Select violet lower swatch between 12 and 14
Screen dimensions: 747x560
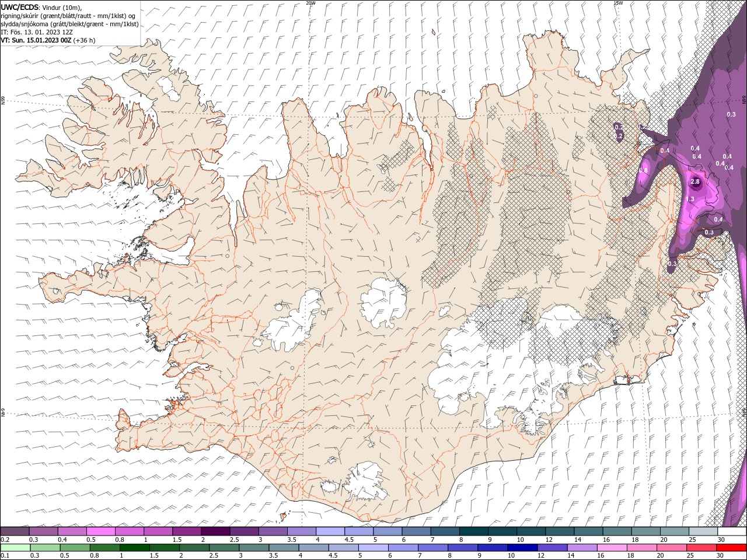[x=552, y=548]
